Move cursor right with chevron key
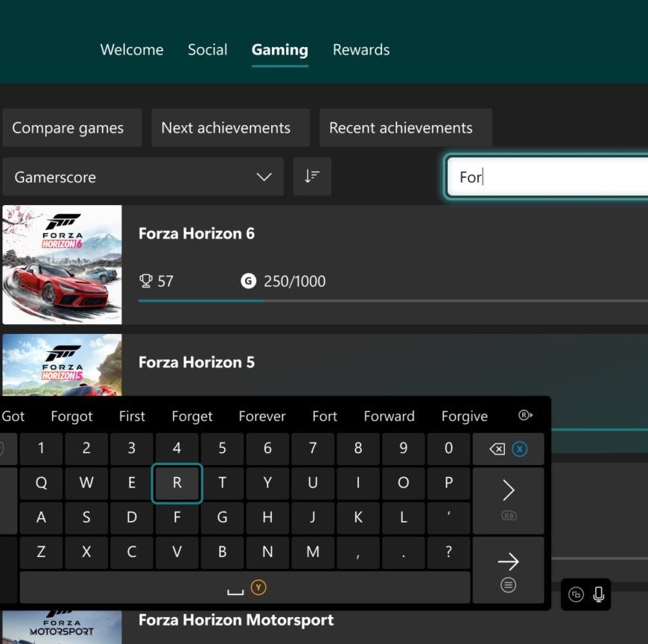 pos(508,501)
